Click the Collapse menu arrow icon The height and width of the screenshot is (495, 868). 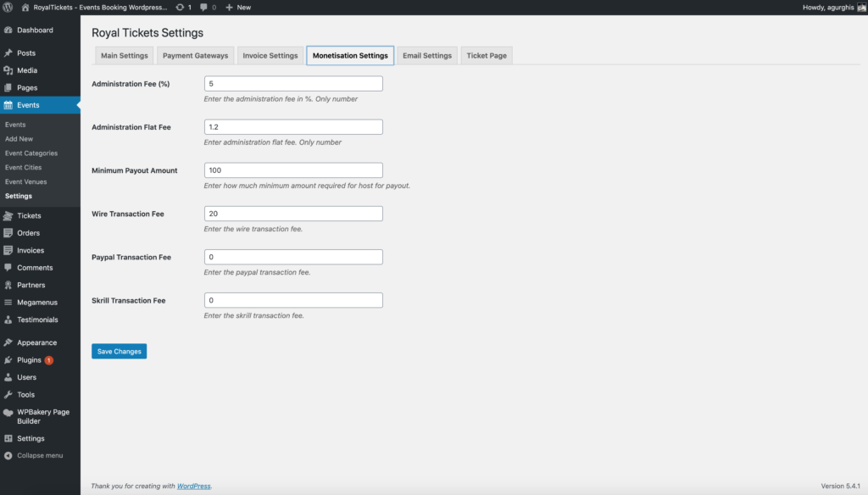pyautogui.click(x=8, y=456)
